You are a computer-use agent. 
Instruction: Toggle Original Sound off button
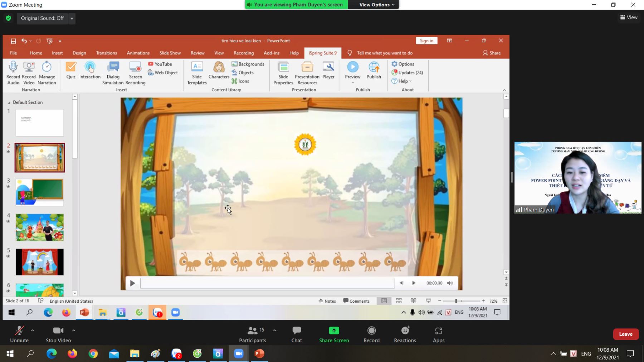click(x=42, y=18)
